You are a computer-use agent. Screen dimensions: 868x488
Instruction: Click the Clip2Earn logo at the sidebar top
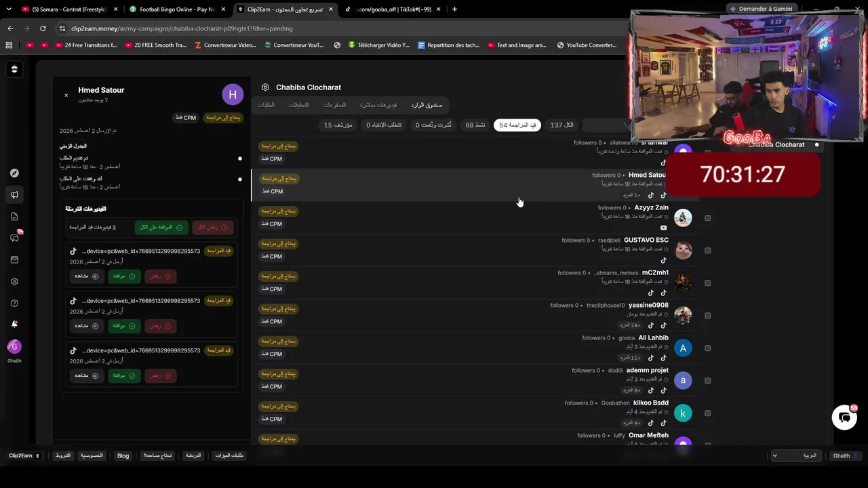[14, 69]
